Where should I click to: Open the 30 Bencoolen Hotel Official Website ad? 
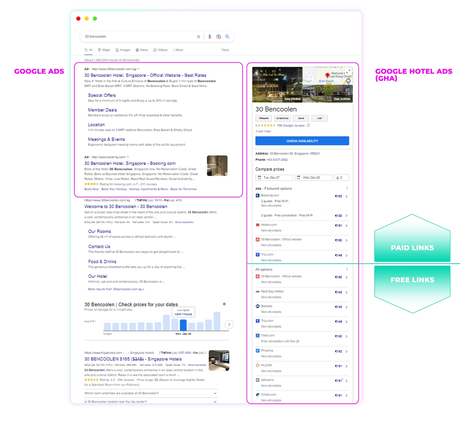[145, 75]
